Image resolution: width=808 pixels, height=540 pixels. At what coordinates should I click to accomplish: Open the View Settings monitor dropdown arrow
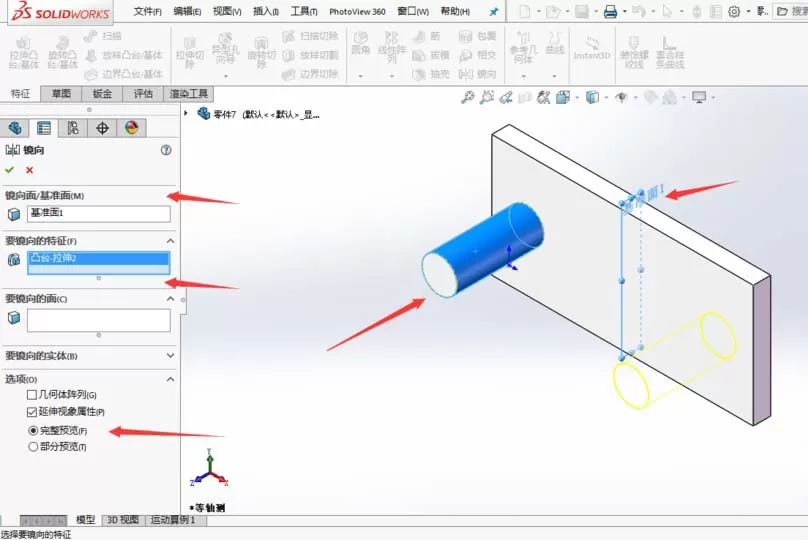coord(713,97)
